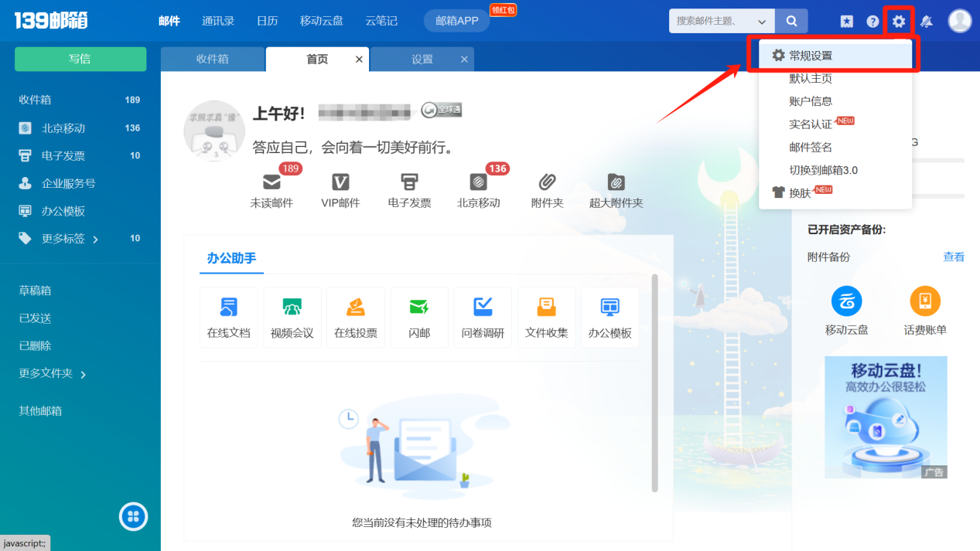980x551 pixels.
Task: Launch 问卷调研 assistant tool
Action: tap(483, 317)
